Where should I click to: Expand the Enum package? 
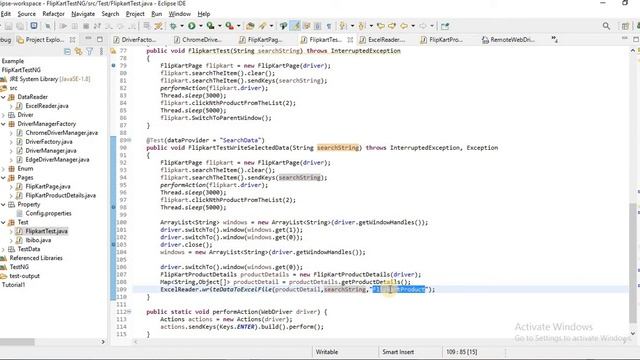[x=3, y=169]
